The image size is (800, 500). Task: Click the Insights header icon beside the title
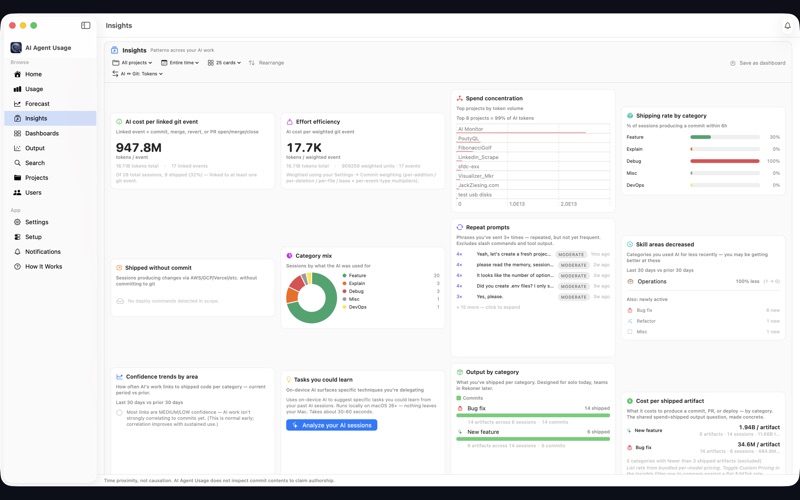coord(114,50)
